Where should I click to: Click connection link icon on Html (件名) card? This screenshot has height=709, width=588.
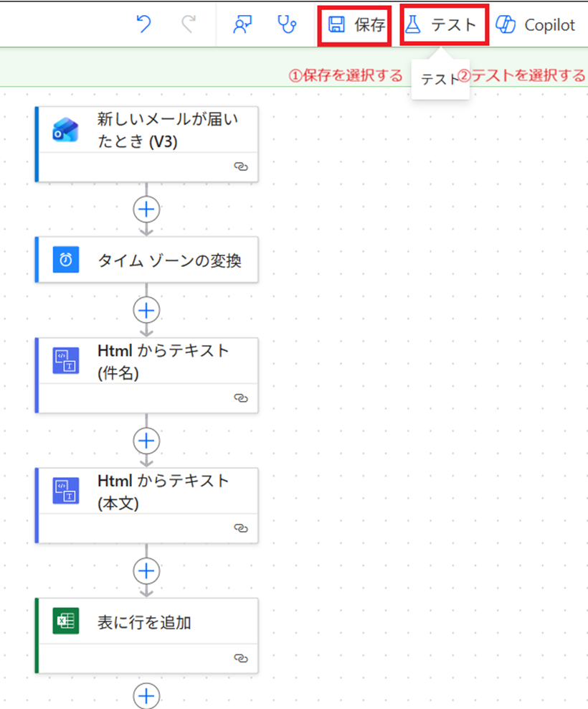[241, 398]
